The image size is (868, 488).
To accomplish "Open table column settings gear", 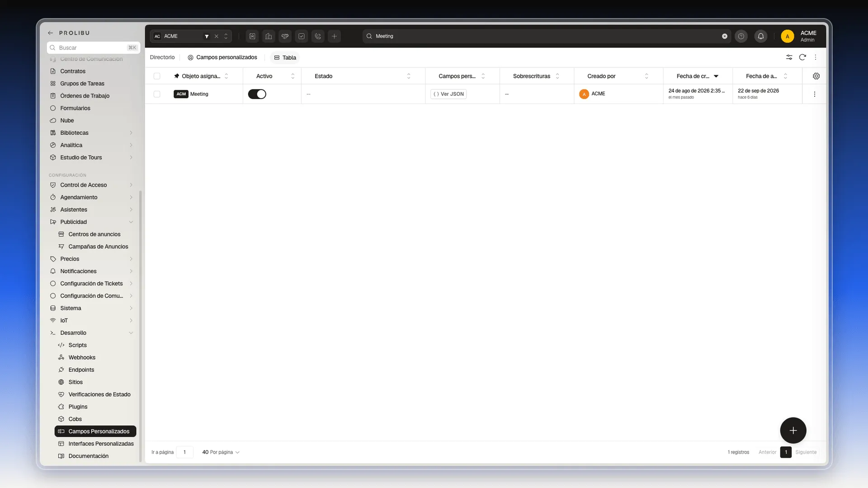I will coord(816,76).
